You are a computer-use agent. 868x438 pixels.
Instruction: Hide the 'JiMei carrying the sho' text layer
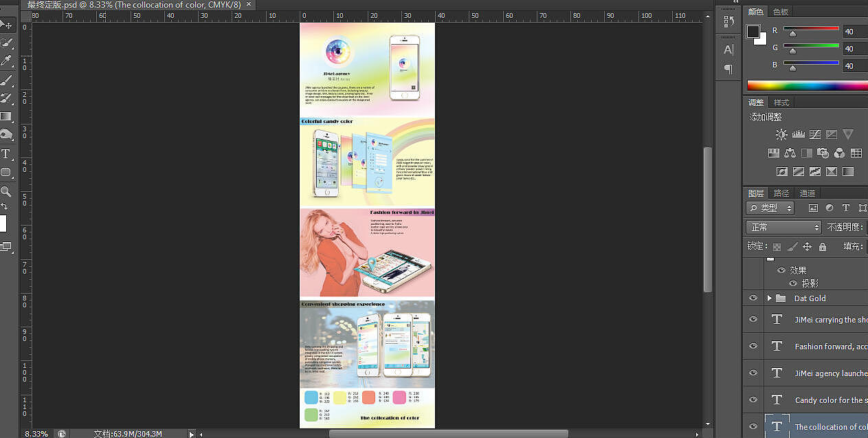[x=753, y=319]
